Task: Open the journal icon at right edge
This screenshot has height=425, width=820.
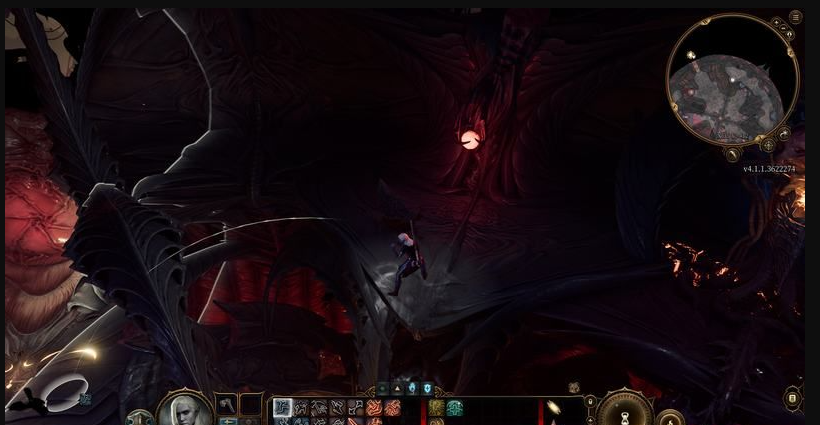Action: pos(792,398)
